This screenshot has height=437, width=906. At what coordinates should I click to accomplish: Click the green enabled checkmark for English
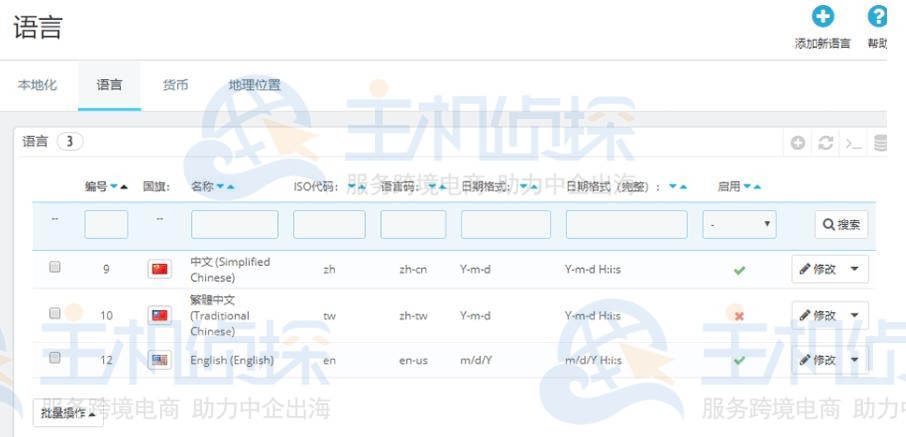pyautogui.click(x=739, y=360)
